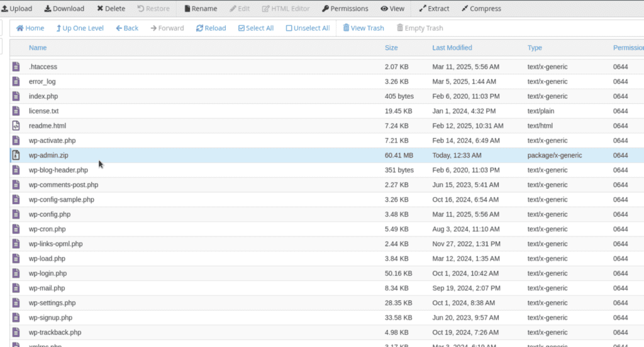
Task: Select the .htaccess file name
Action: pyautogui.click(x=43, y=67)
